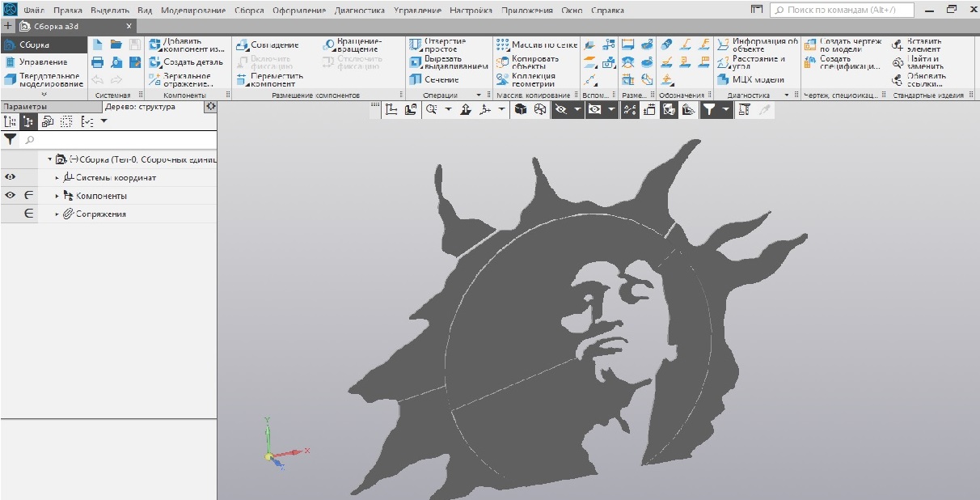Viewport: 980px width, 500px height.
Task: Click the Save As icon with the pencil
Action: point(135,62)
